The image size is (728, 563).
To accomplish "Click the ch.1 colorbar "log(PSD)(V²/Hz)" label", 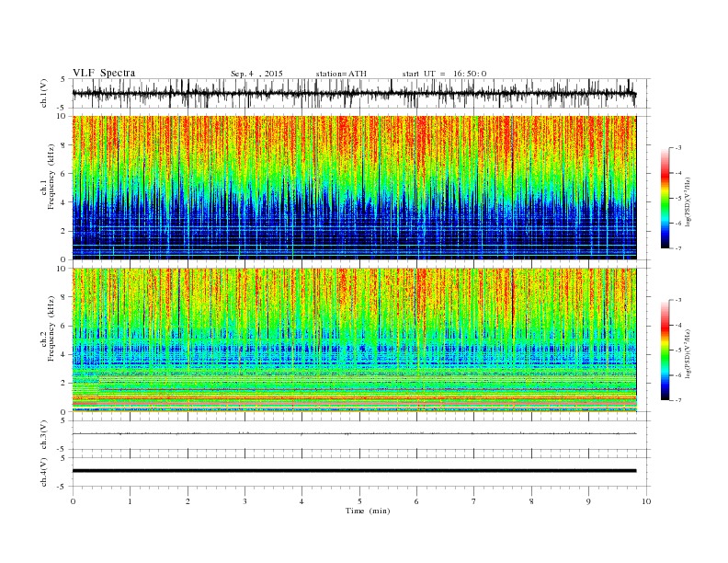I will click(x=688, y=201).
